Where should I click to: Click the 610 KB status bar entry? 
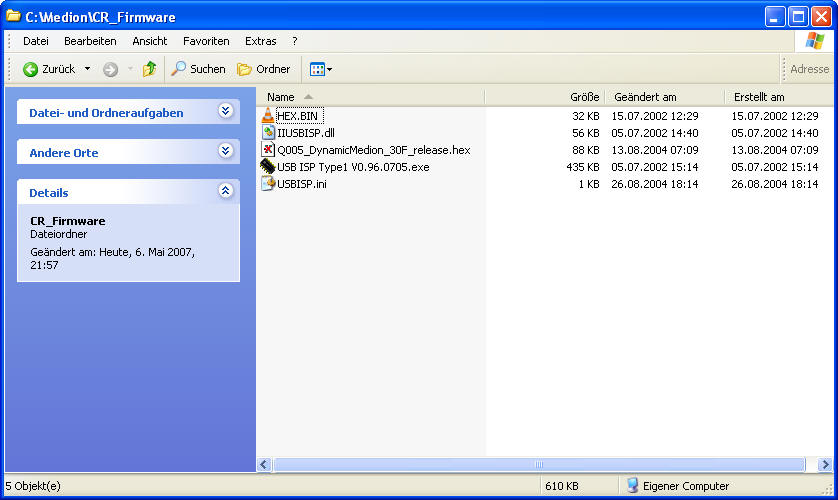(562, 486)
